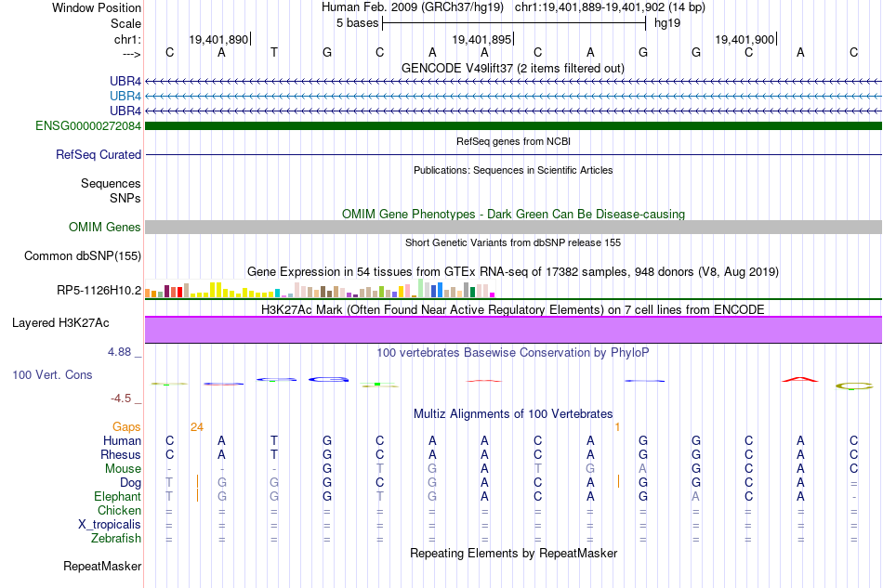
Task: Click the T base in the chr1 ruler
Action: [x=274, y=52]
